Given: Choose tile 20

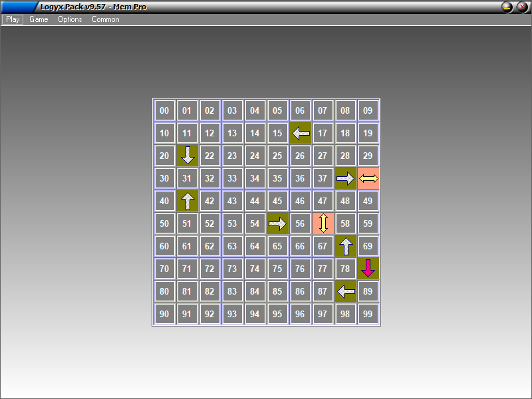Looking at the screenshot, I should point(164,156).
